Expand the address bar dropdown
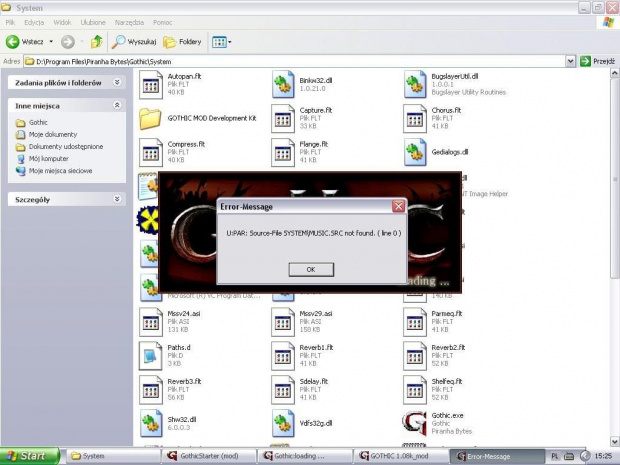The image size is (620, 465). point(570,61)
